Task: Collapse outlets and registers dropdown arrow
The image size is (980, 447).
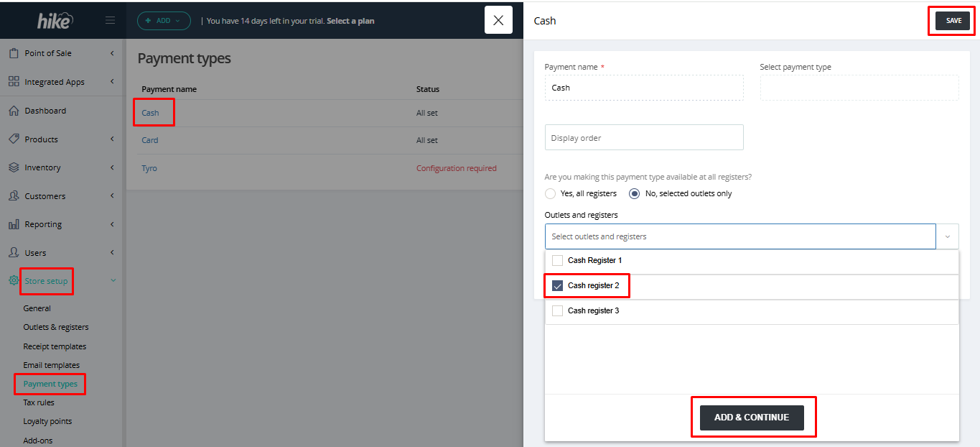Action: [x=947, y=236]
